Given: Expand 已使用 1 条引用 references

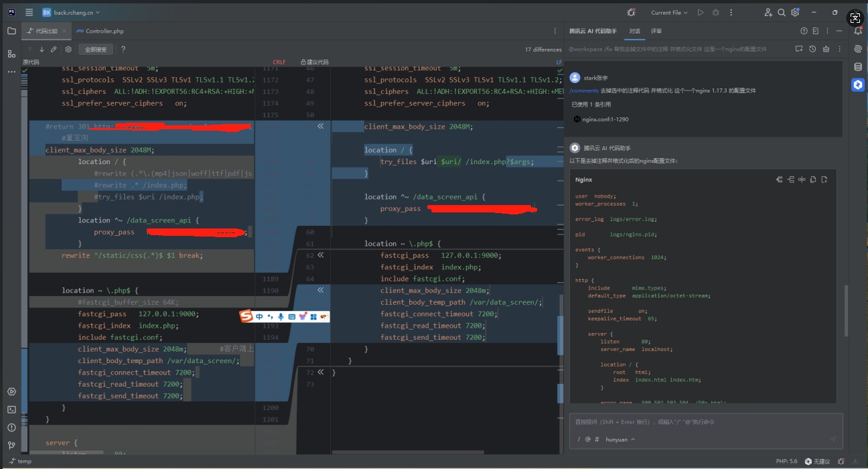Looking at the screenshot, I should coord(591,105).
